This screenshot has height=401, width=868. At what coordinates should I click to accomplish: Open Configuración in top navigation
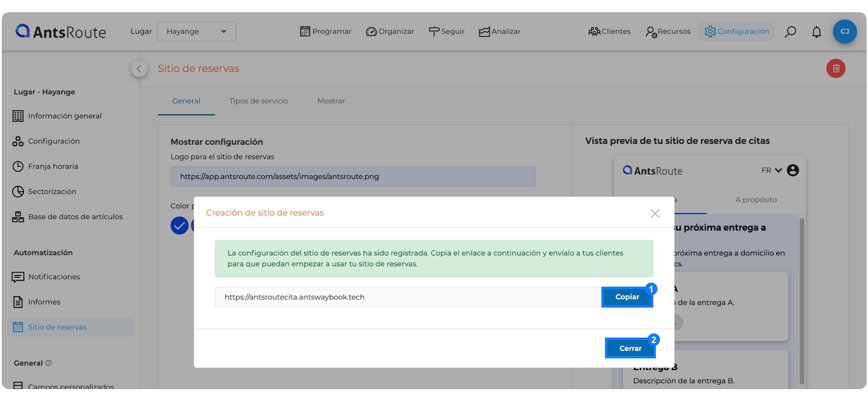736,31
